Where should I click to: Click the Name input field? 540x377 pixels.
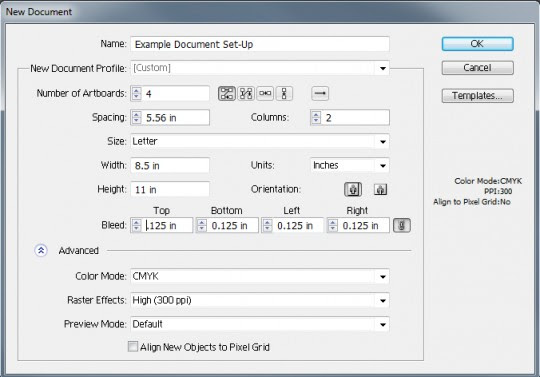(260, 44)
